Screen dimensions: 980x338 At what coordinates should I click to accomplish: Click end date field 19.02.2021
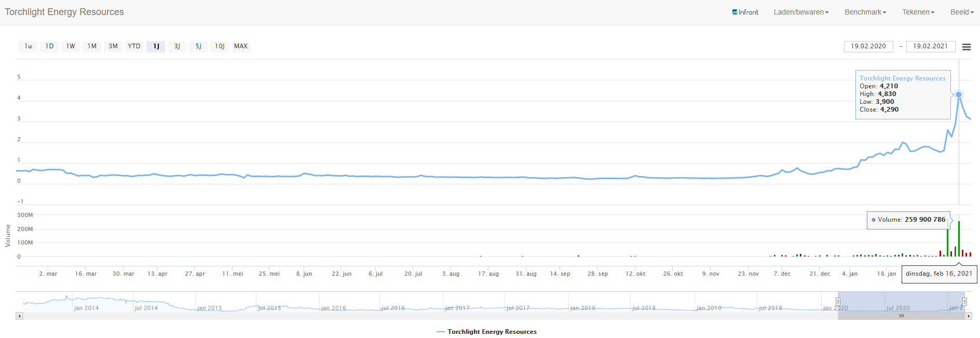coord(931,46)
